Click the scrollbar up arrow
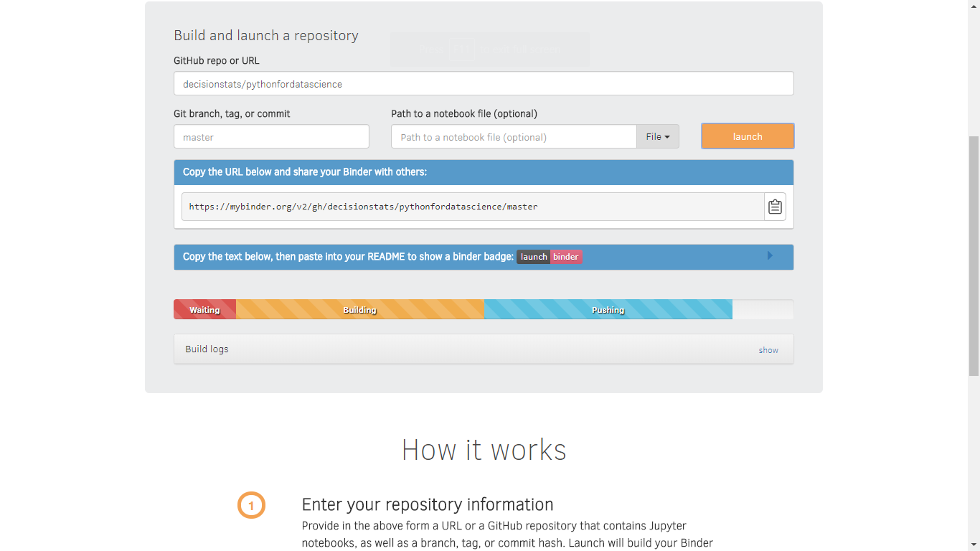Screen dimensions: 980x551 974,6
